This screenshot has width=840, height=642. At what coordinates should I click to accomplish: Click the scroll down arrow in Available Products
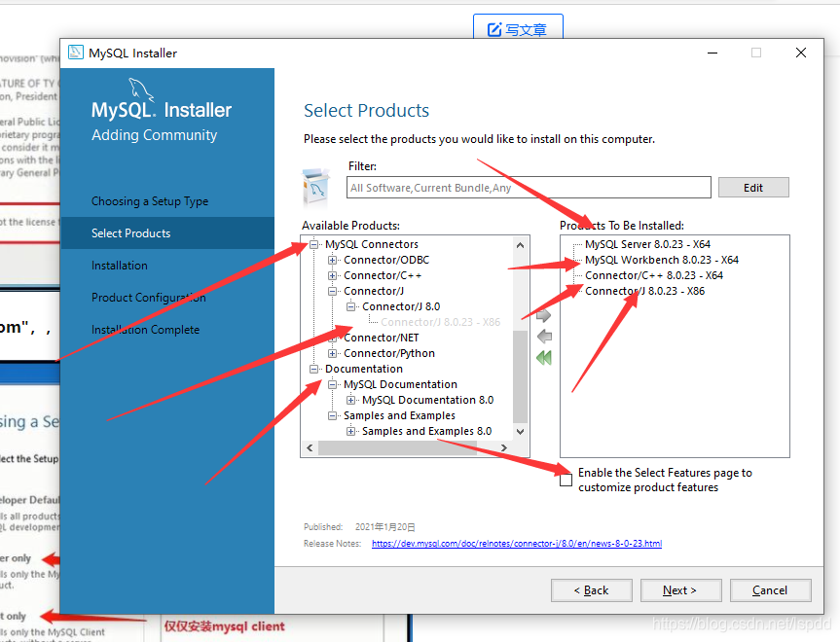point(520,432)
